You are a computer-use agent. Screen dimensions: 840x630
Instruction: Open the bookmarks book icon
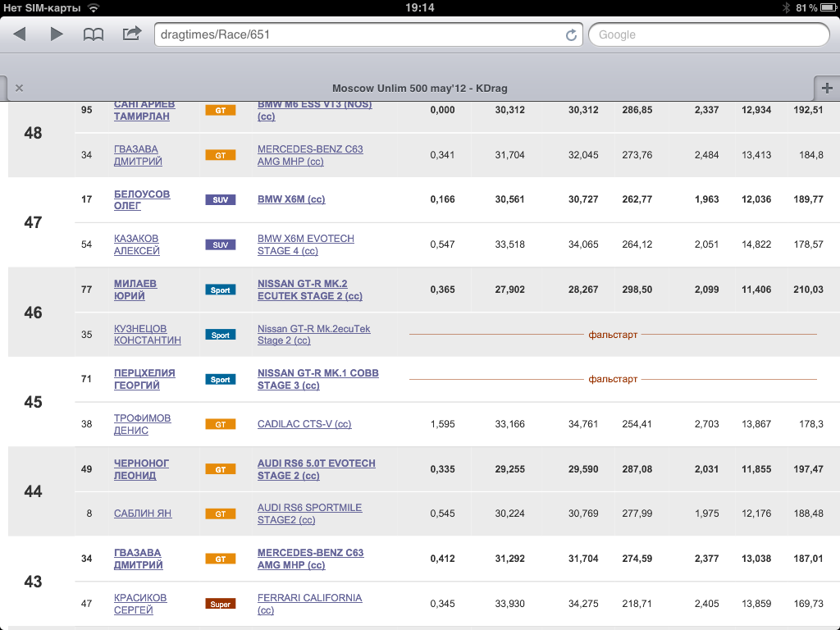pyautogui.click(x=94, y=34)
